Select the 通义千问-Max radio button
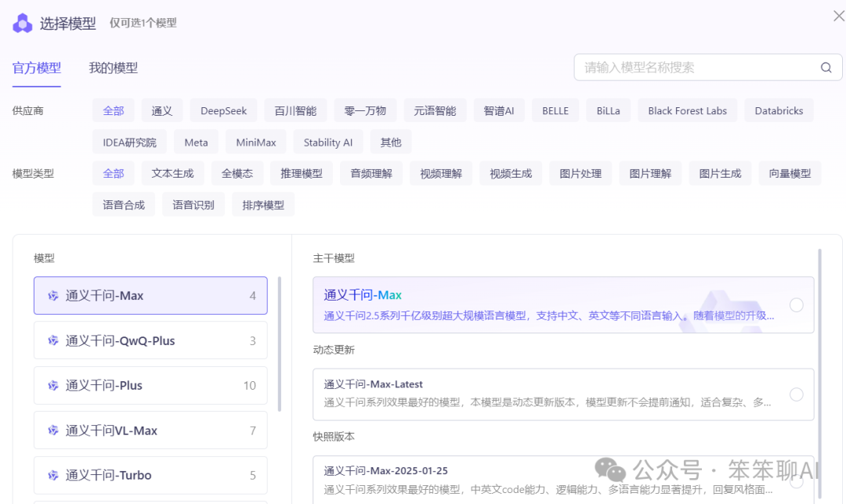846x504 pixels. [796, 305]
